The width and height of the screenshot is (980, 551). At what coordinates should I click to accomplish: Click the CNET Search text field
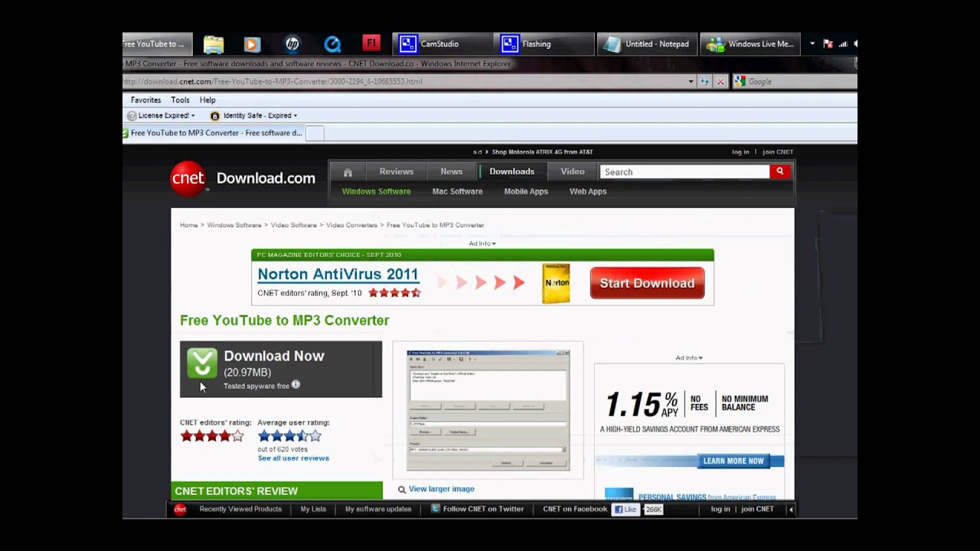tap(684, 172)
